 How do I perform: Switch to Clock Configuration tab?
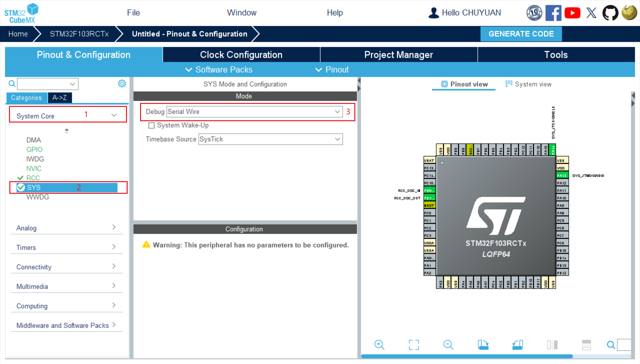tap(241, 55)
